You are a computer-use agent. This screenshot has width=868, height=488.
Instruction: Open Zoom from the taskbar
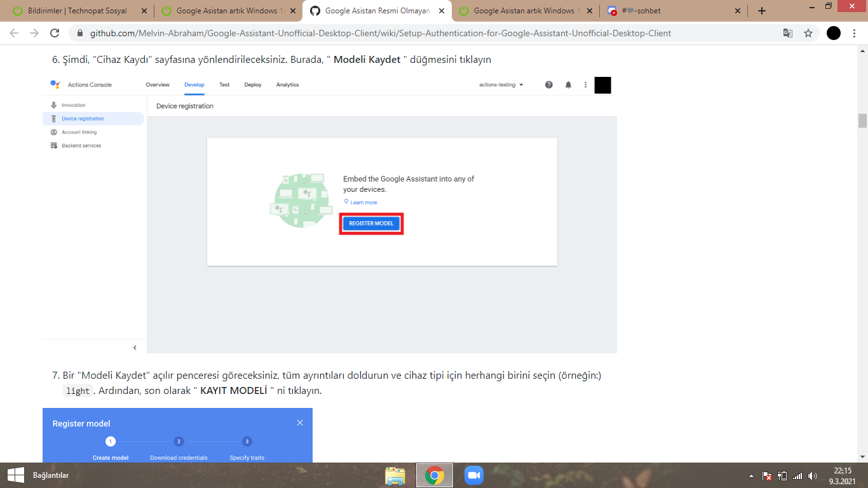coord(474,475)
